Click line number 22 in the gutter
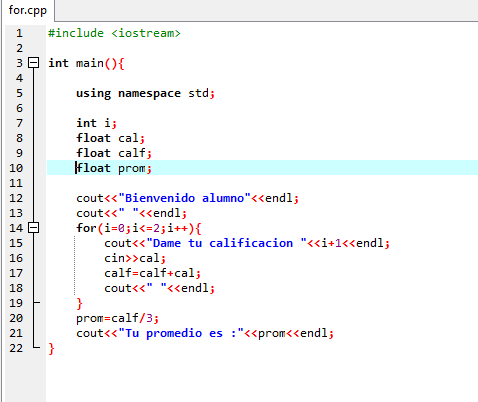This screenshot has height=402, width=478. (x=16, y=348)
